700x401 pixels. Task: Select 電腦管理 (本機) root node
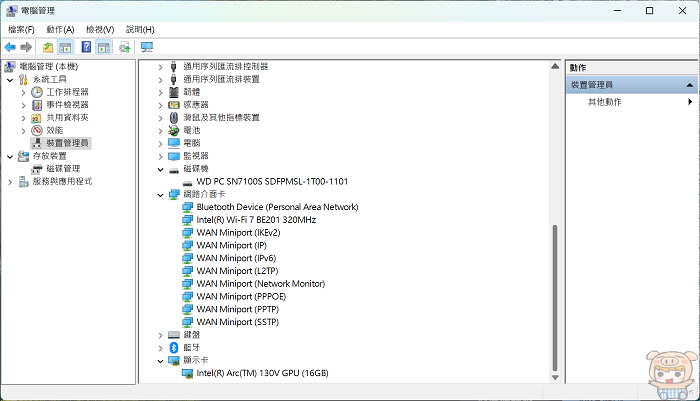click(49, 67)
